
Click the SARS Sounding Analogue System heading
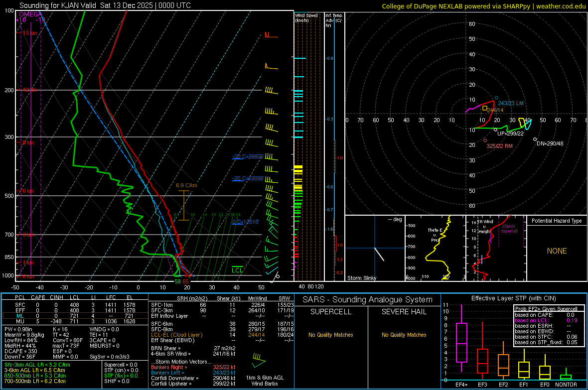[x=368, y=299]
